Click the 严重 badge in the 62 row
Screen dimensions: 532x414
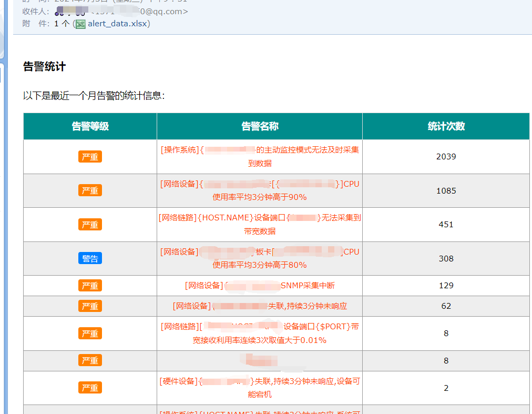[x=90, y=306]
